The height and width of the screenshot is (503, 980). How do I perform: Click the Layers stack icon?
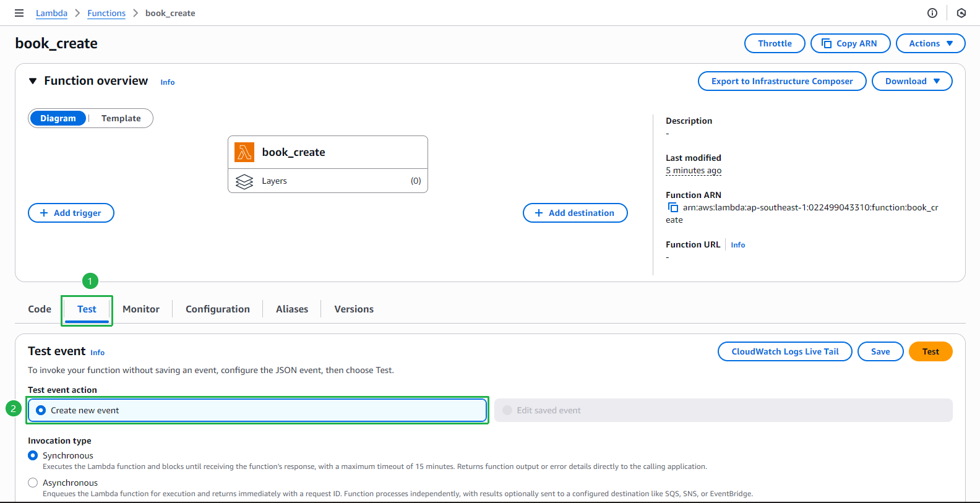[244, 181]
